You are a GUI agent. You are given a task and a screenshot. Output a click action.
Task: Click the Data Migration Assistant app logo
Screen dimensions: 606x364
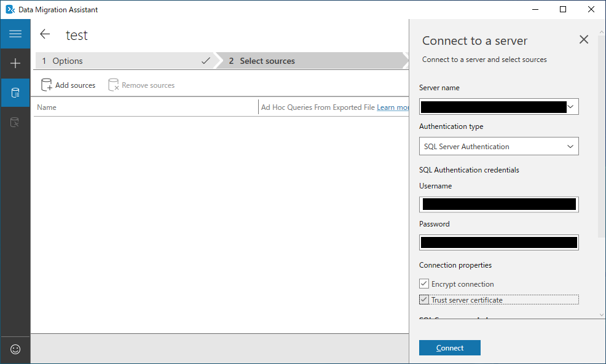tap(10, 9)
